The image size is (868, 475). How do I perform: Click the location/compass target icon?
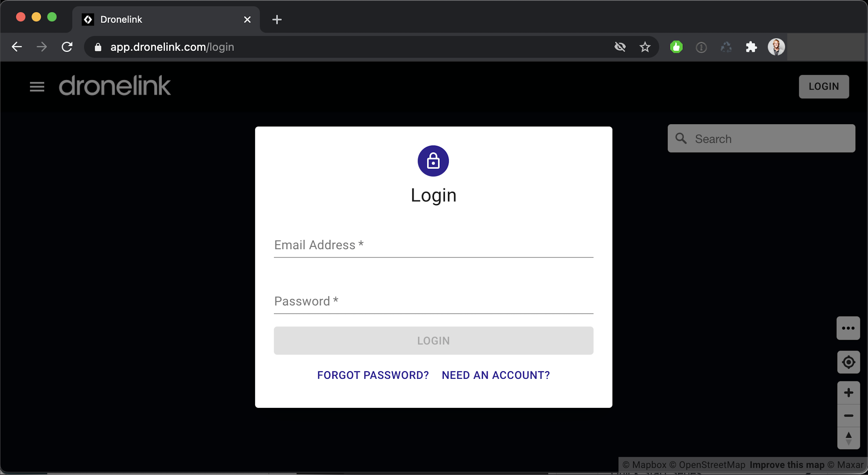point(849,362)
